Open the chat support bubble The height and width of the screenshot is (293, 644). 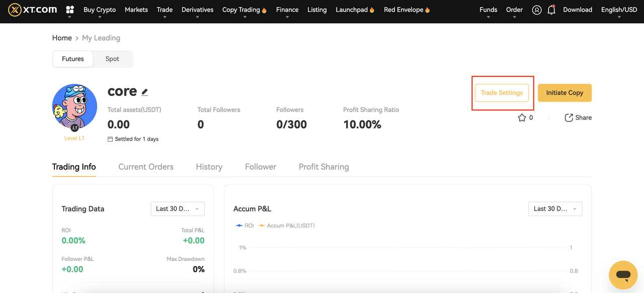(x=623, y=275)
